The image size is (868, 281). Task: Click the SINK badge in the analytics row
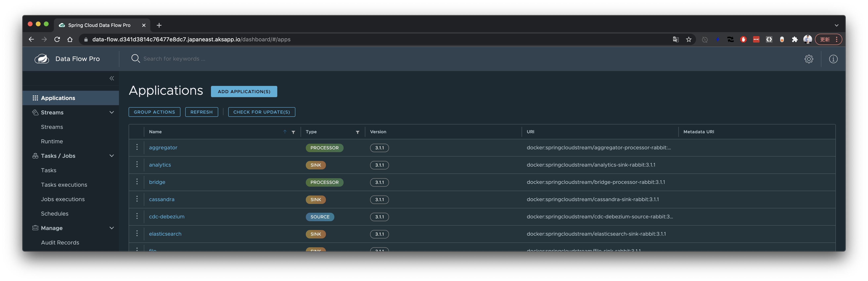pos(316,165)
